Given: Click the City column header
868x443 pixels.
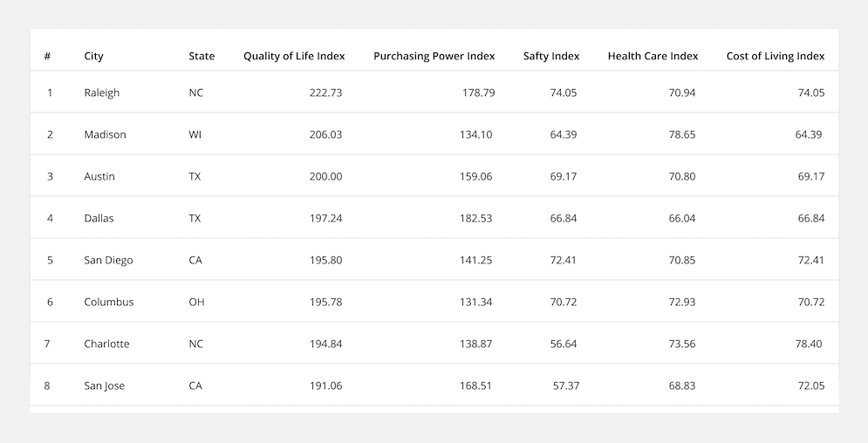Looking at the screenshot, I should point(93,57).
